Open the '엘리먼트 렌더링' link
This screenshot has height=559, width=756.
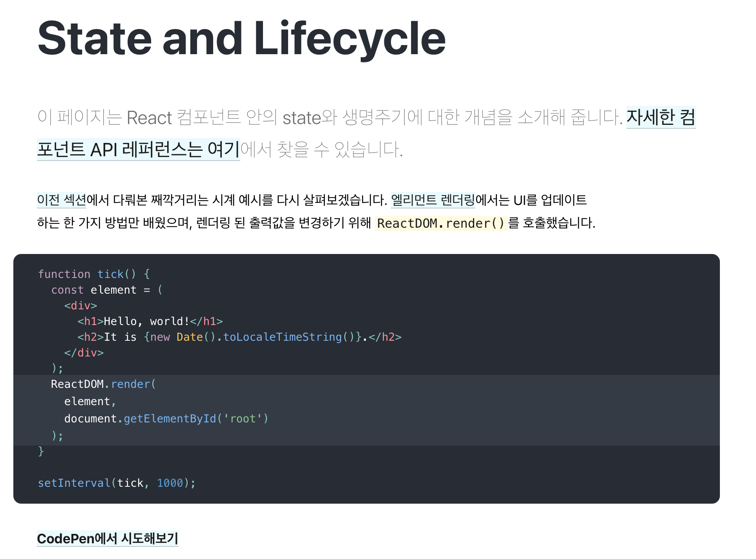(x=433, y=200)
